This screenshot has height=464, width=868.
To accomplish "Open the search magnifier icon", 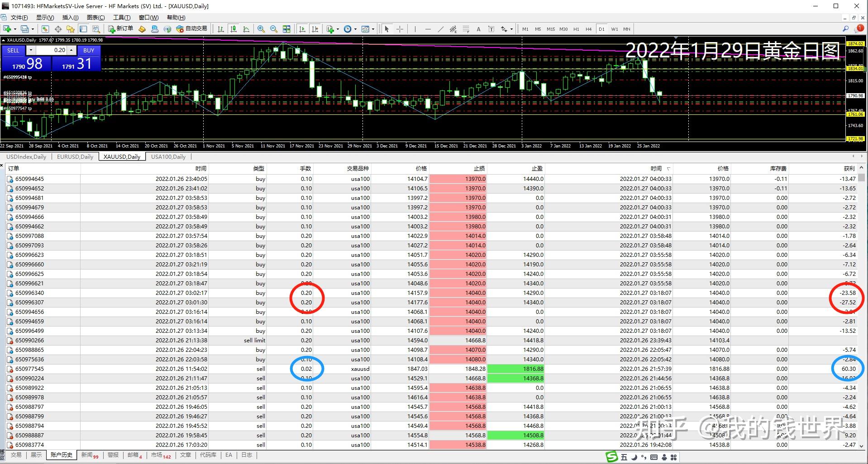I will tap(846, 28).
